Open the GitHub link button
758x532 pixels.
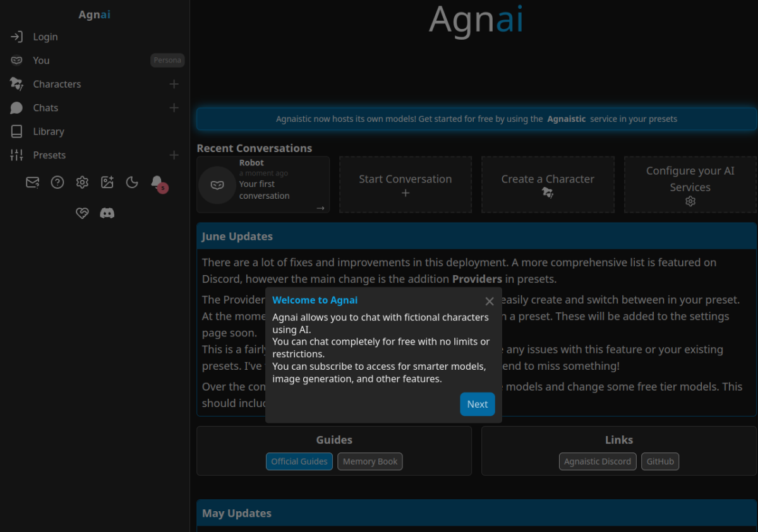click(660, 461)
